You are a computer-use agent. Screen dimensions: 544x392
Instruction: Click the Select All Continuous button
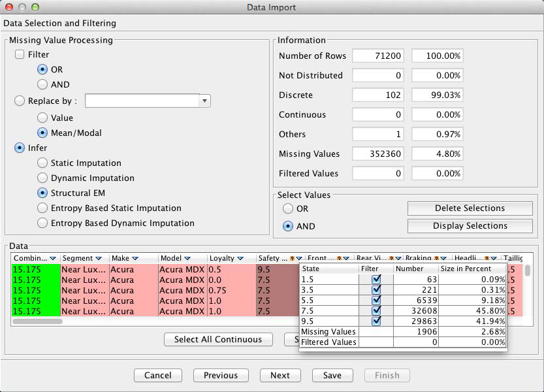[x=218, y=339]
